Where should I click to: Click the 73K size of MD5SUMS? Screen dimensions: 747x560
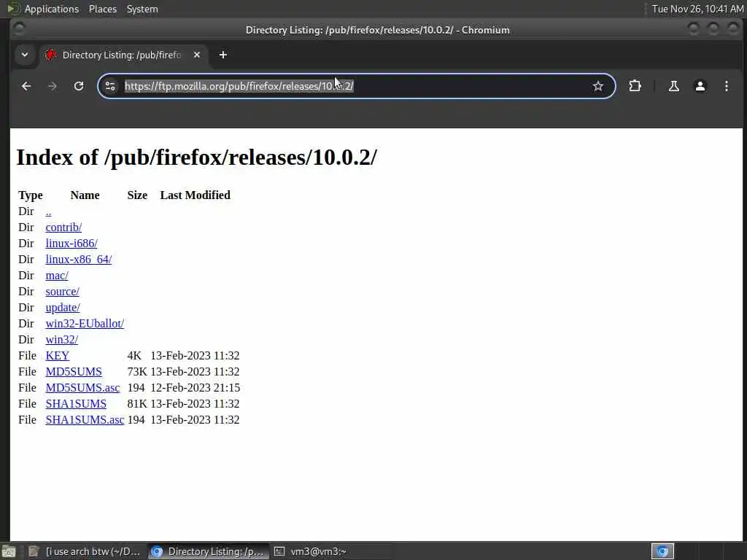coord(137,372)
